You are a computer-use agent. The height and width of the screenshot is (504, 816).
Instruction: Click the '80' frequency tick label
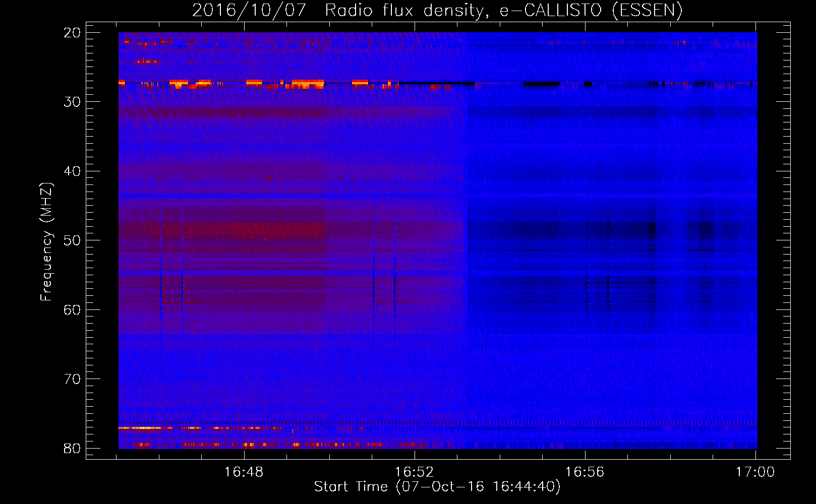tap(72, 448)
